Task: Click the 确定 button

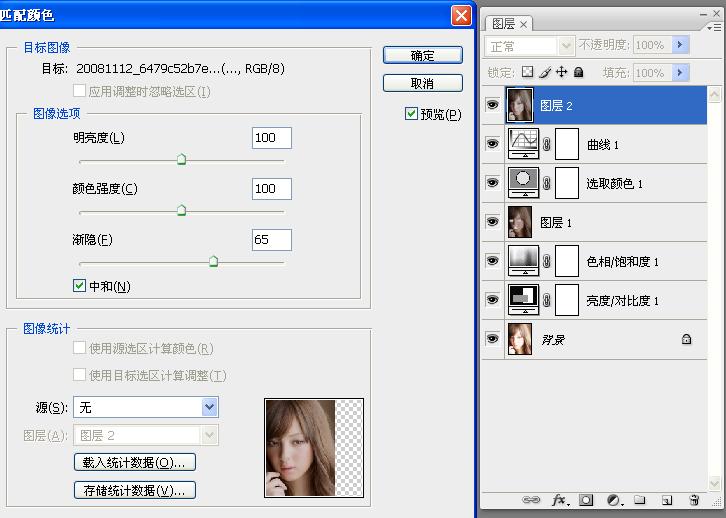Action: click(423, 56)
